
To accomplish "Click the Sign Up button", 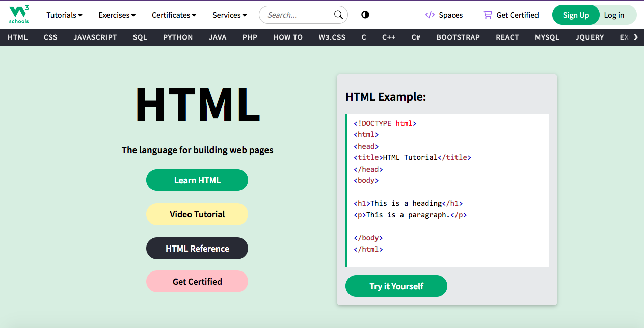I will [576, 15].
